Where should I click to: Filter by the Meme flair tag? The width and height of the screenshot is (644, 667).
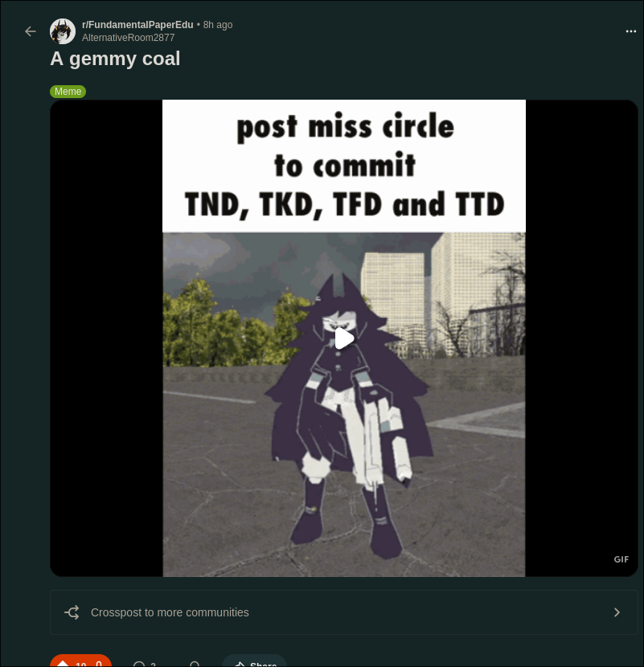pyautogui.click(x=68, y=92)
